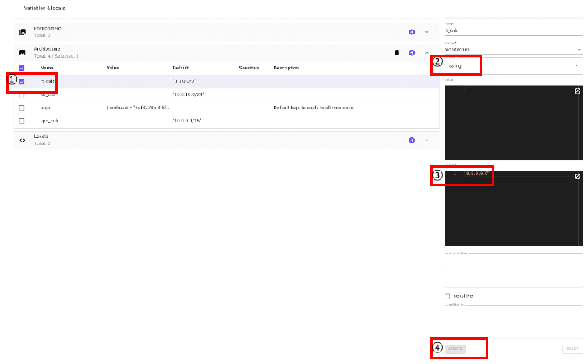The image size is (588, 364).
Task: Expand the Locals section chevron
Action: 427,140
